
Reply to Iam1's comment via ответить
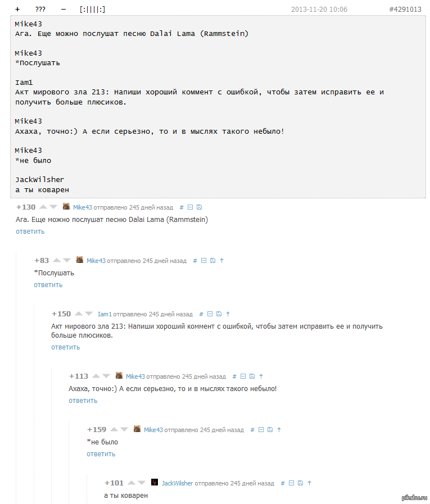point(66,347)
